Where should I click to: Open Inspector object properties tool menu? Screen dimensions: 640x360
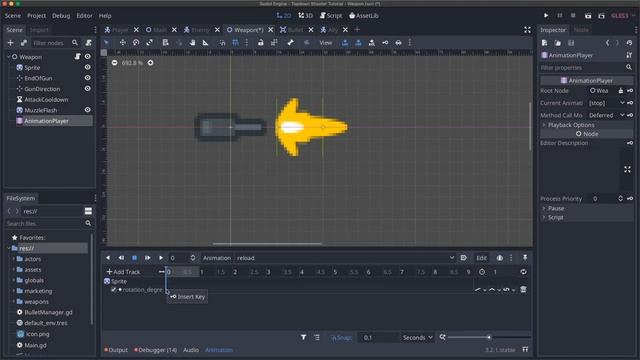point(629,55)
